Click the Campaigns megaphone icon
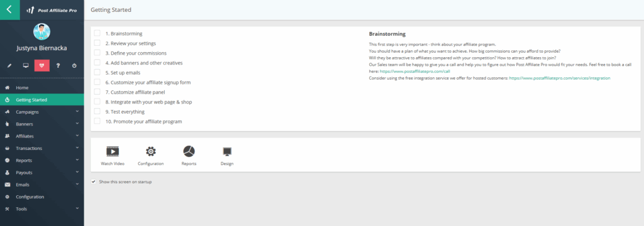Screen dimensions: 644x226 tap(8, 112)
